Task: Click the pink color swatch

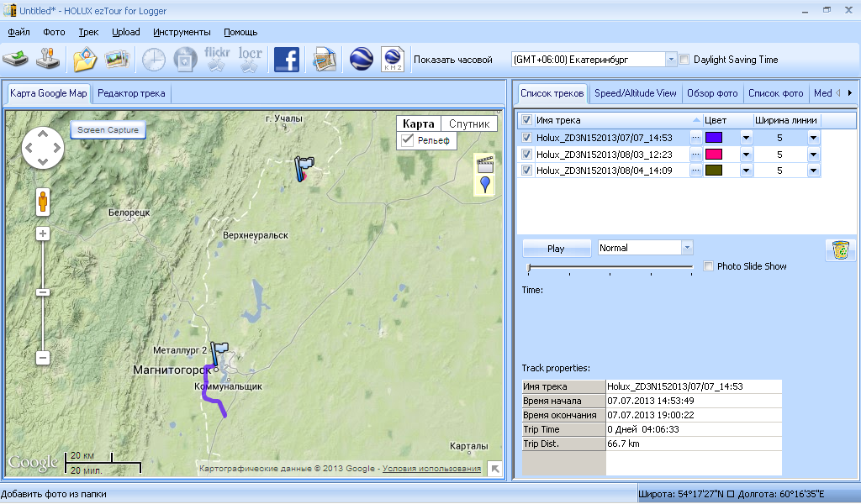Action: pyautogui.click(x=714, y=154)
